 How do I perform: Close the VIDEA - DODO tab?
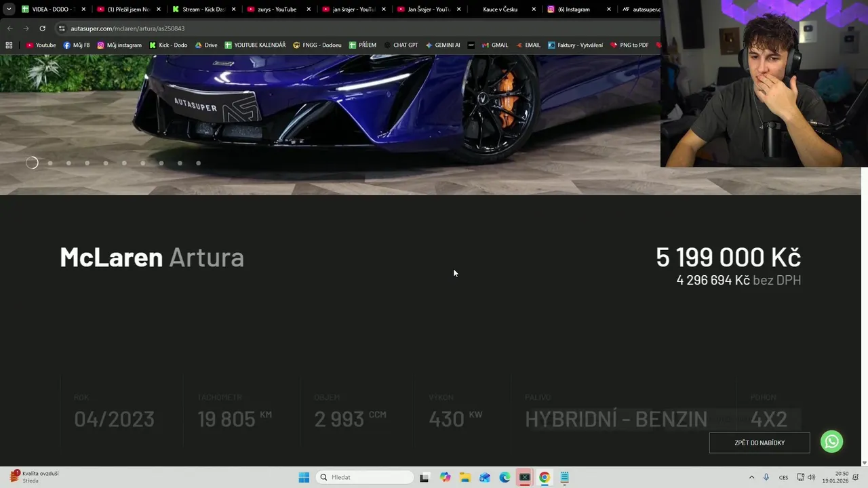click(83, 9)
